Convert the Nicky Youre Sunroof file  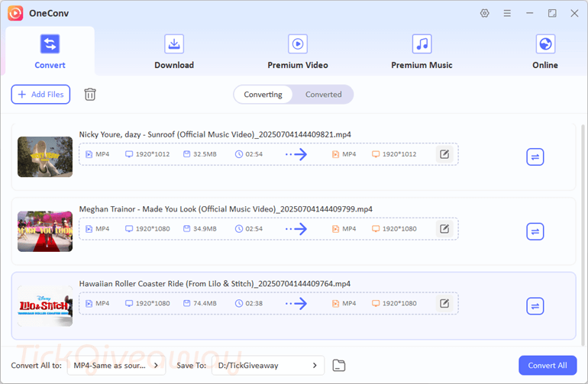click(535, 157)
